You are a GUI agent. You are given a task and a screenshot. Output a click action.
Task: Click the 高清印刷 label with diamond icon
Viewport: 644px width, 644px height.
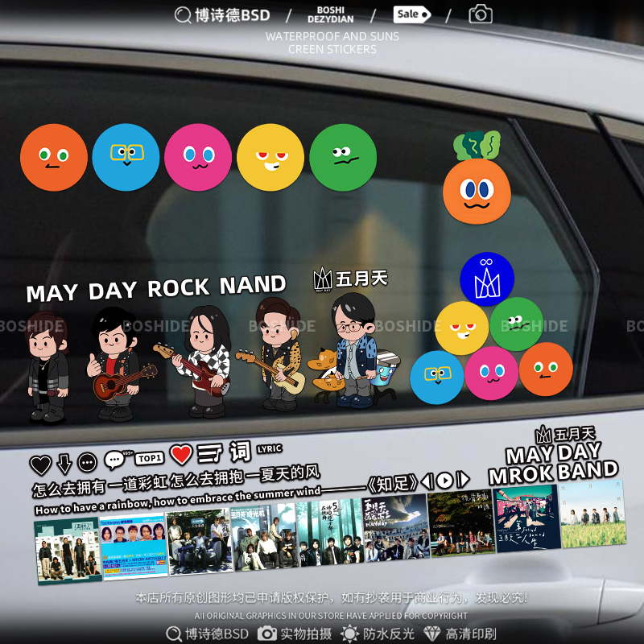click(460, 634)
